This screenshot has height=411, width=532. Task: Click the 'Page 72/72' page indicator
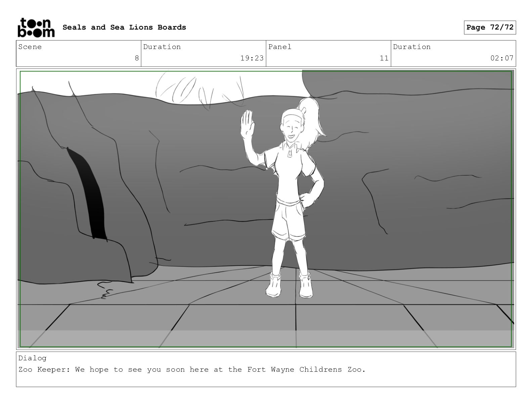click(x=490, y=28)
